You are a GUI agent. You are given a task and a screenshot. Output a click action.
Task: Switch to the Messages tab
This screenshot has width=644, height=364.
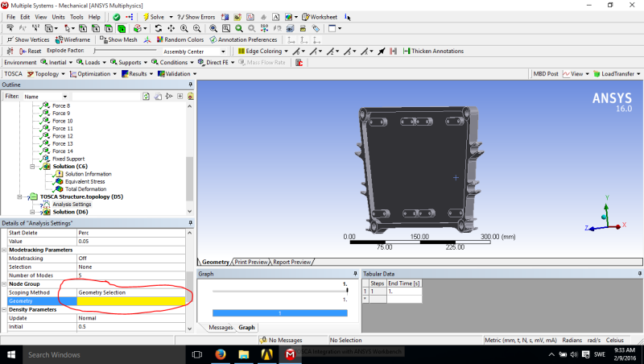point(221,328)
